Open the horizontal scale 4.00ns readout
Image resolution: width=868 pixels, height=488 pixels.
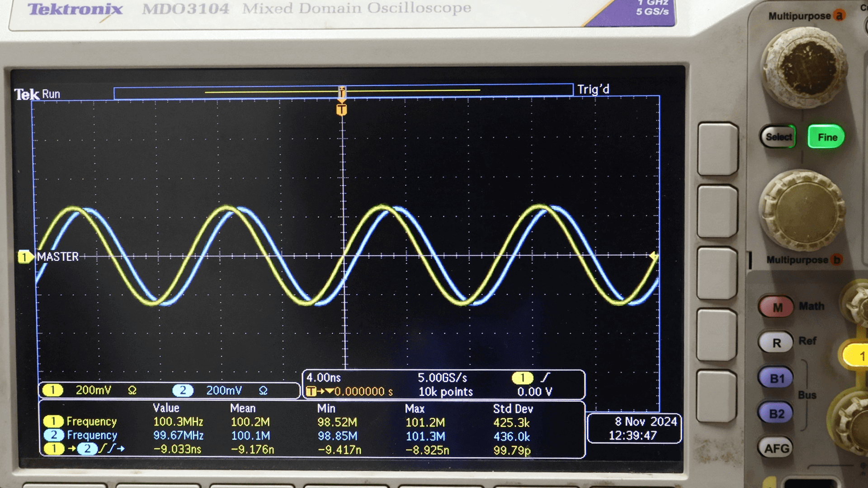point(323,378)
